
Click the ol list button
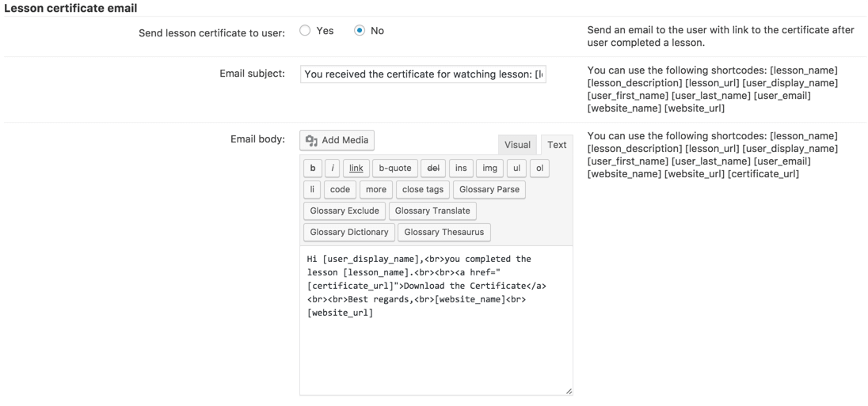539,168
